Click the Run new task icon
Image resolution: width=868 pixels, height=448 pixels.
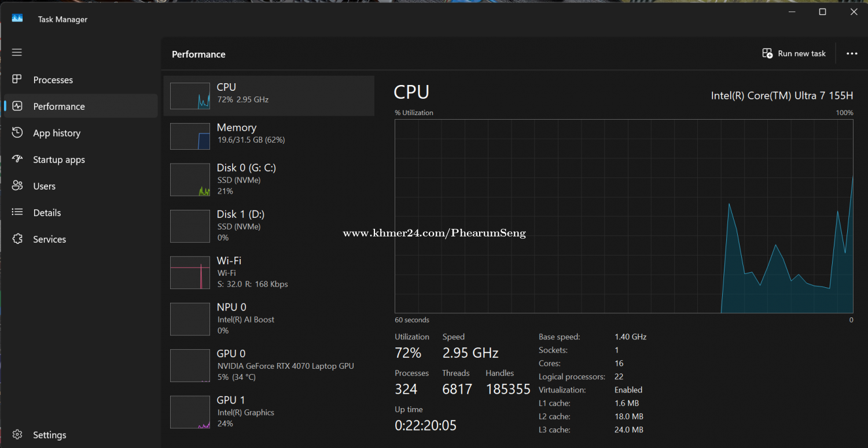(767, 53)
